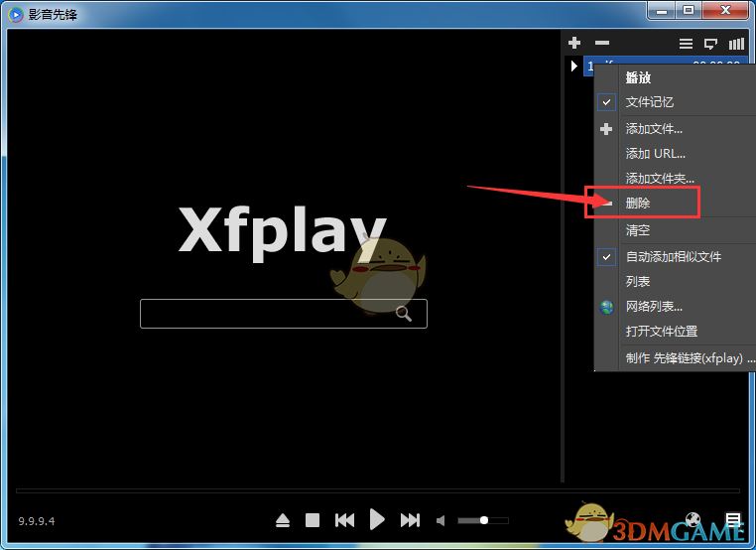Minimize the 影音先锋 window

tap(662, 11)
